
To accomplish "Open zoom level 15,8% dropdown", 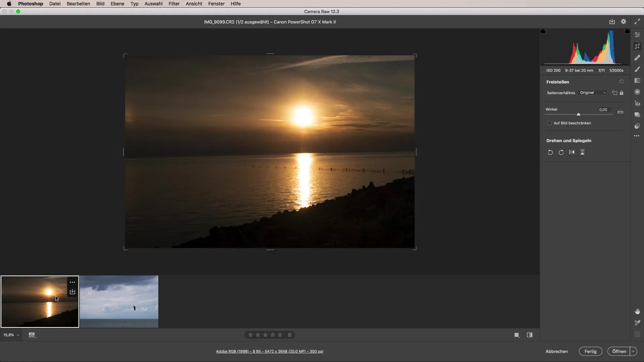I will coord(11,335).
